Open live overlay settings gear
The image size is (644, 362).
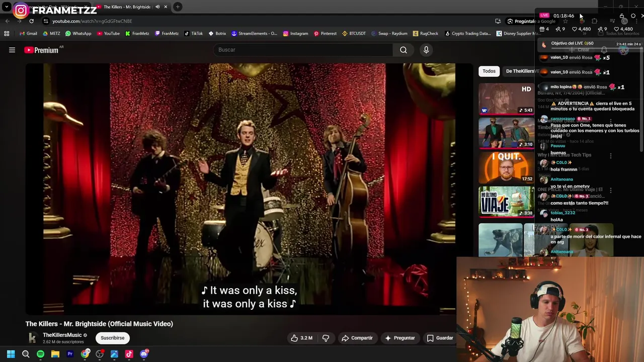(x=633, y=16)
